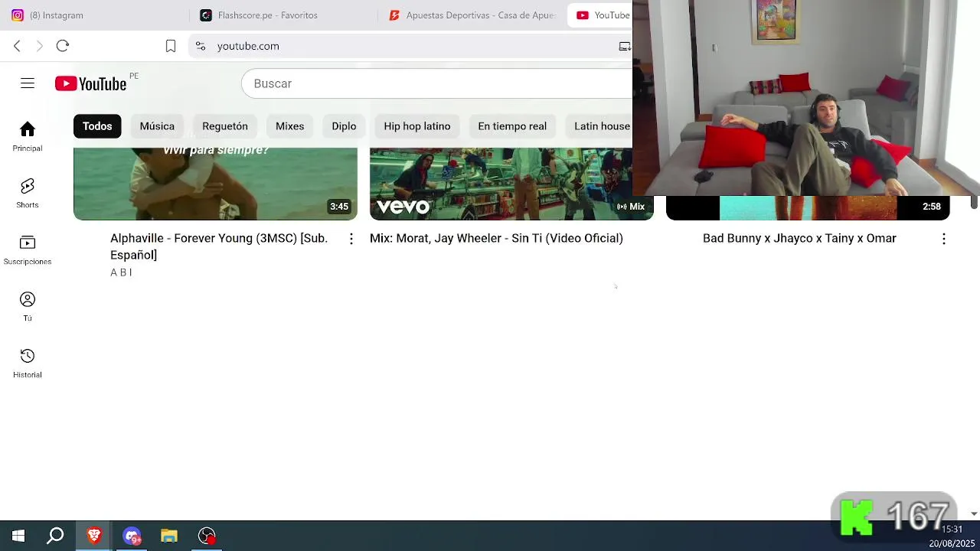Click the Buscar search field
Image resolution: width=980 pixels, height=551 pixels.
[x=437, y=83]
